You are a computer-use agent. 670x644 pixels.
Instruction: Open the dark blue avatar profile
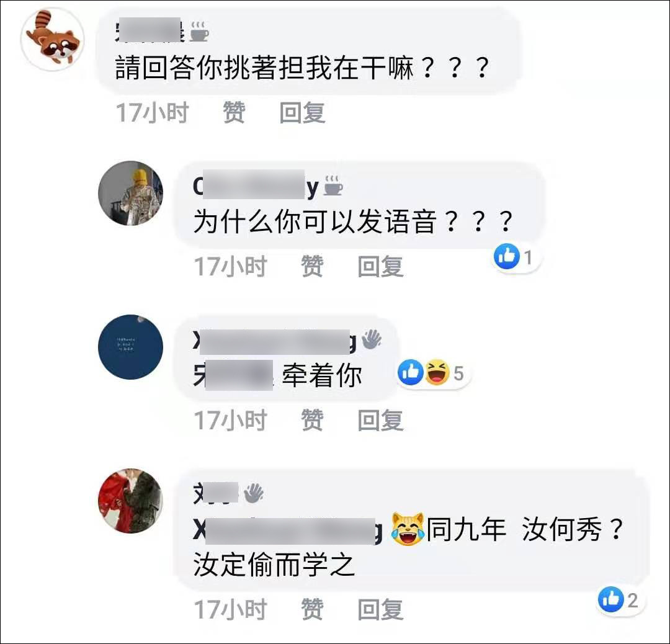coord(130,347)
